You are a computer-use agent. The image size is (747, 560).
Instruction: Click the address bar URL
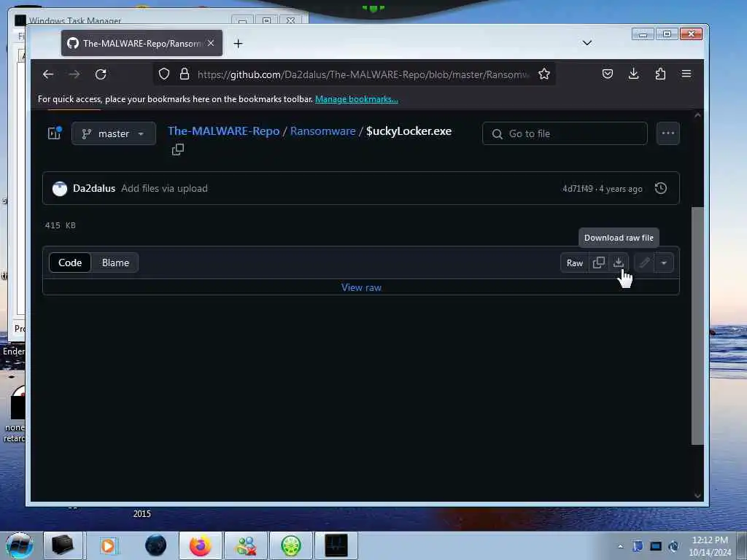tap(363, 74)
